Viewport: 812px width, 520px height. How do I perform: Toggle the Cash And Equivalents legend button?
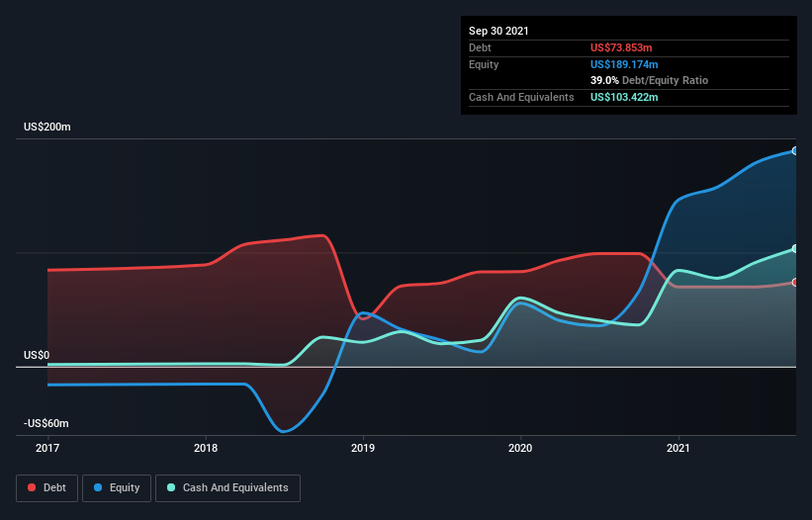click(x=227, y=488)
